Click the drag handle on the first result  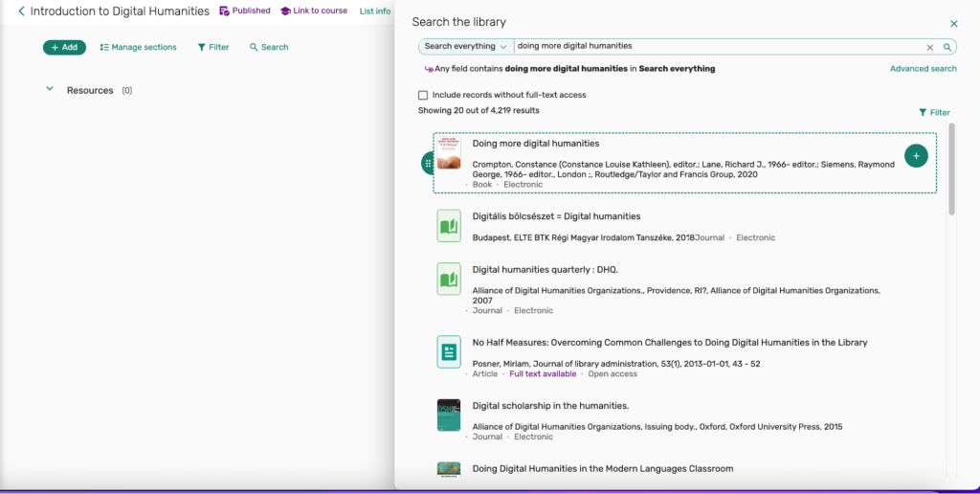click(x=428, y=164)
